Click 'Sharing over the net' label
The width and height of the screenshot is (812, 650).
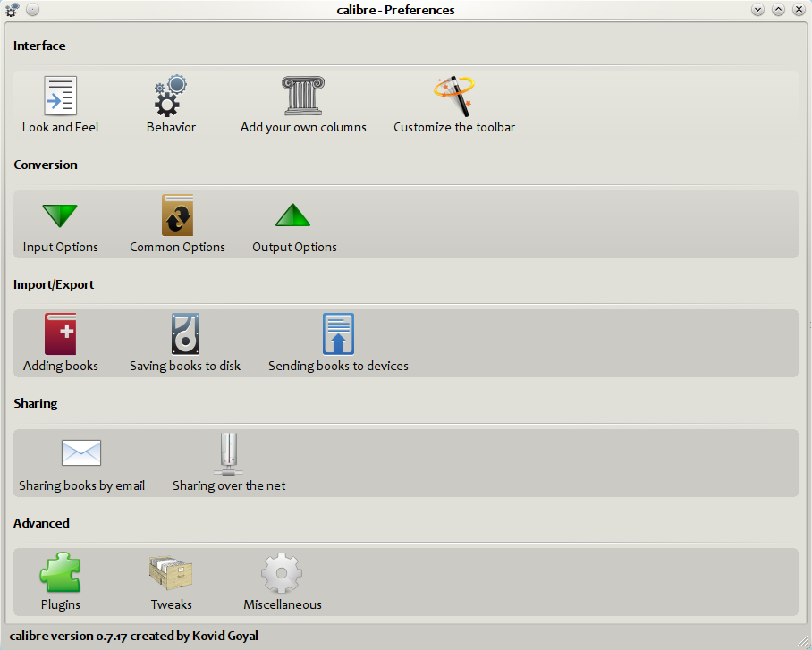229,485
